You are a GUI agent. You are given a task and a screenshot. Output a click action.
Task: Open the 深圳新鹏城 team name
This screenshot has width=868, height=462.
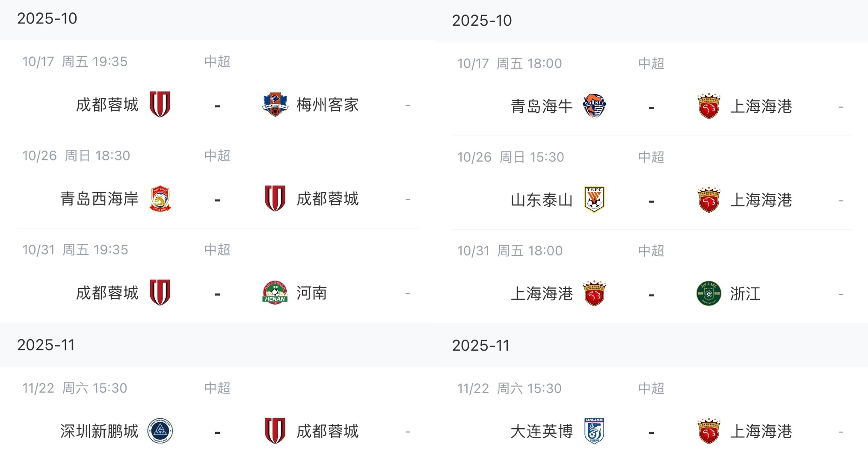pos(99,431)
